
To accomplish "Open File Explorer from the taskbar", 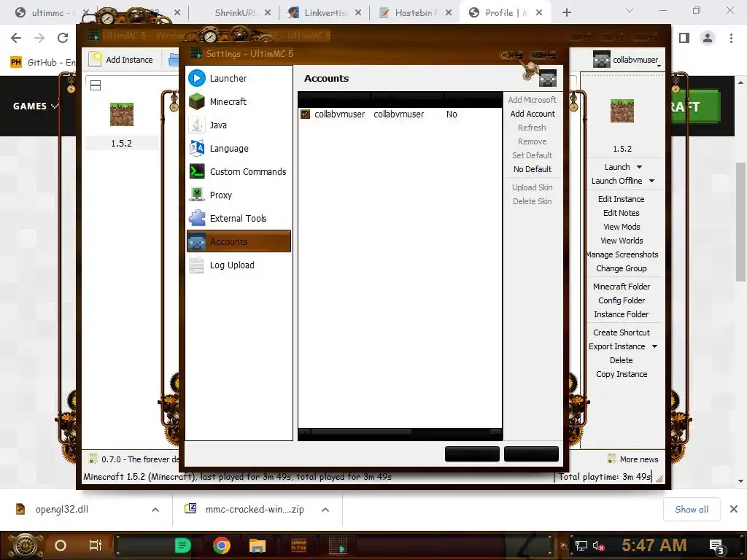I will pos(258,545).
